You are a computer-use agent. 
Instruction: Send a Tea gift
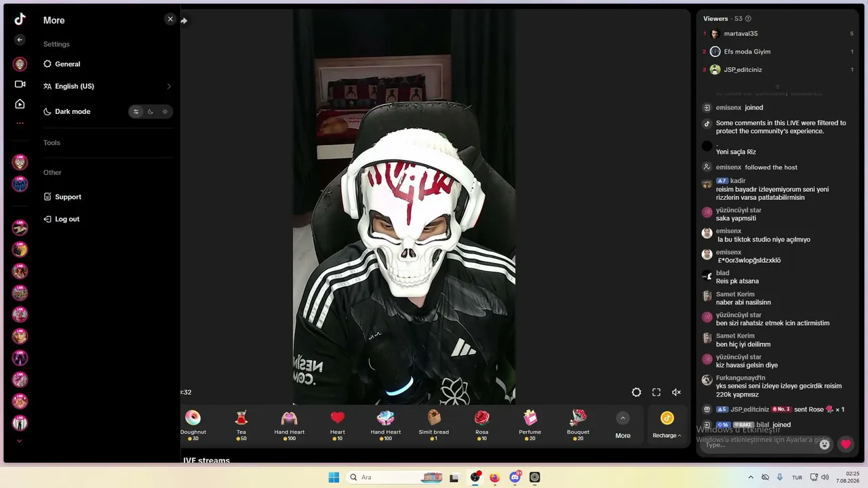point(241,425)
